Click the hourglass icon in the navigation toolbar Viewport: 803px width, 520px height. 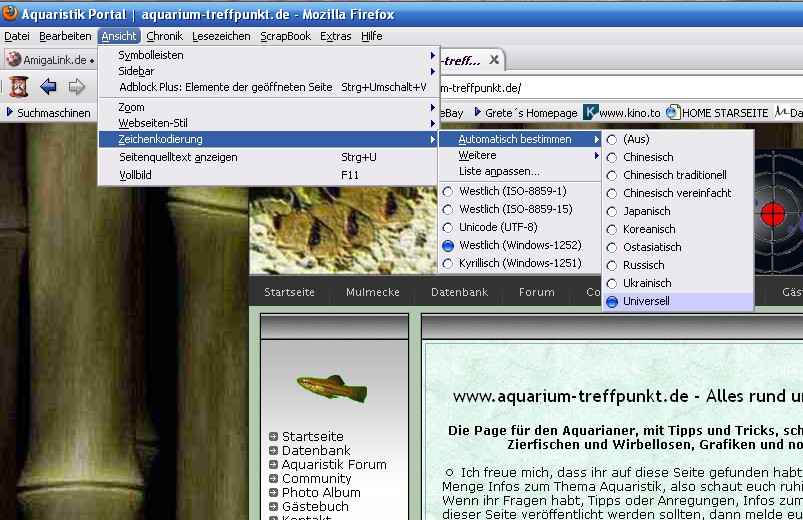point(18,87)
